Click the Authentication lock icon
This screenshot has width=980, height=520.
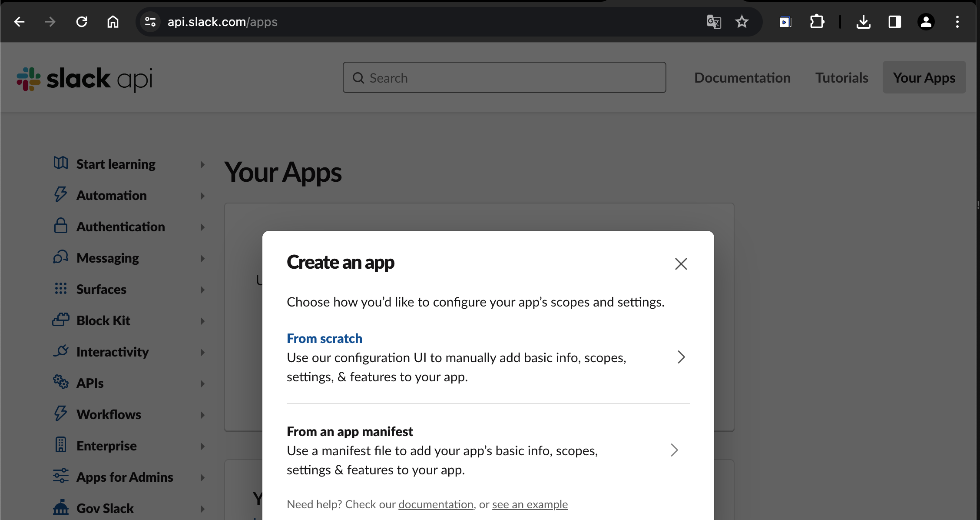pyautogui.click(x=61, y=226)
